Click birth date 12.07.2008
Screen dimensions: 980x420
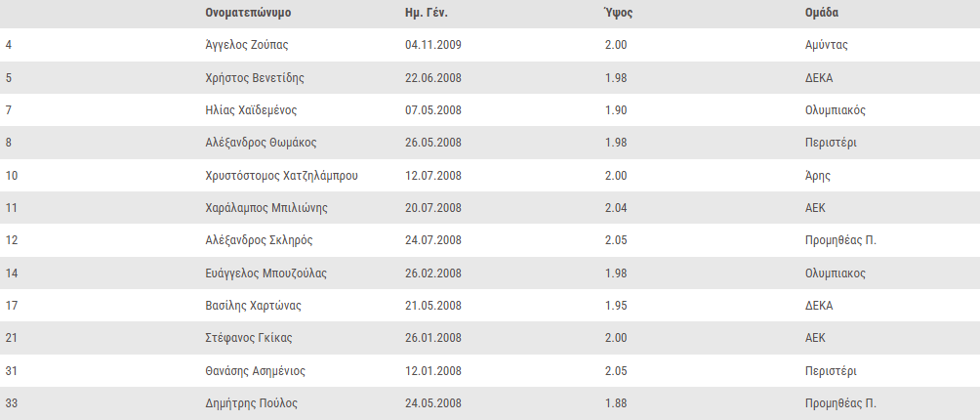(433, 176)
